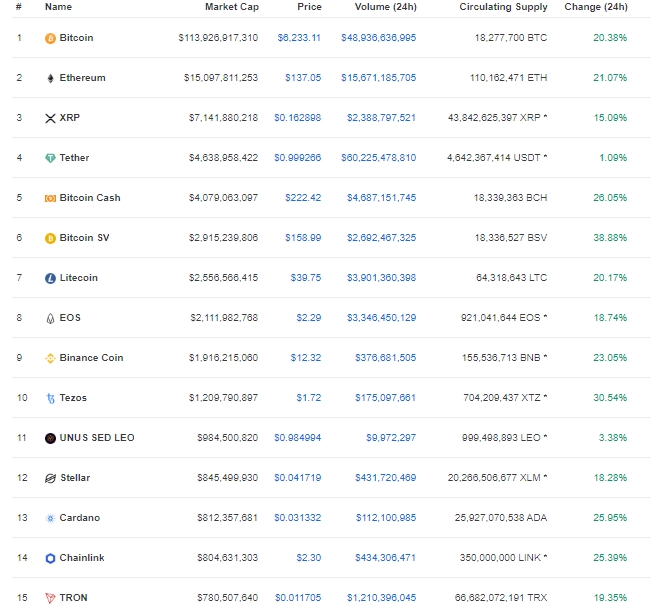Click the Cardano logo icon

point(50,518)
